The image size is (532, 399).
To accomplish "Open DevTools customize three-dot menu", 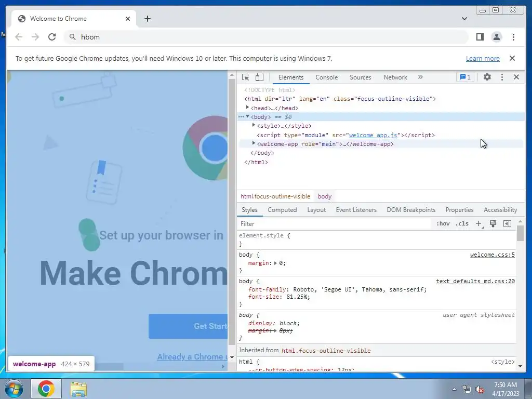I will tap(502, 77).
